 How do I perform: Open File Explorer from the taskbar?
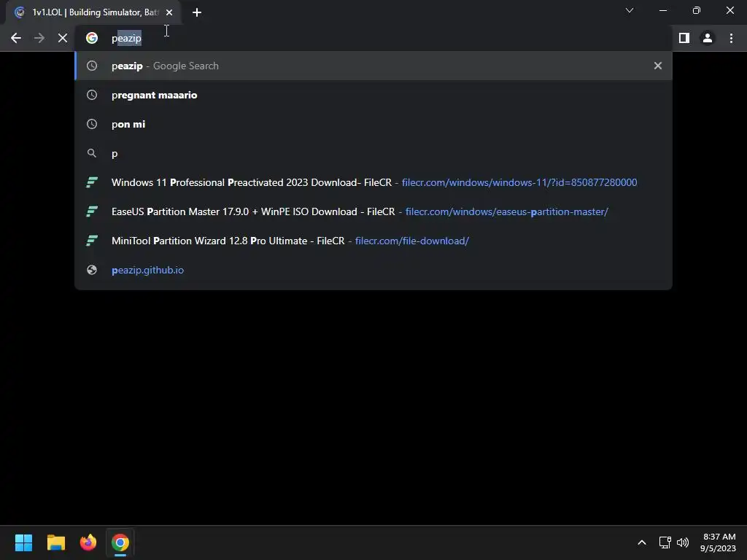pyautogui.click(x=55, y=542)
